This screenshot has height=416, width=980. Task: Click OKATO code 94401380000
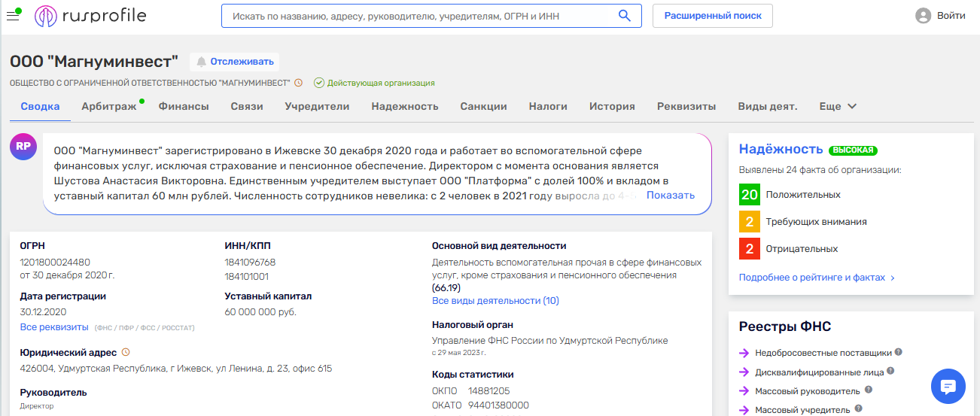click(x=498, y=405)
